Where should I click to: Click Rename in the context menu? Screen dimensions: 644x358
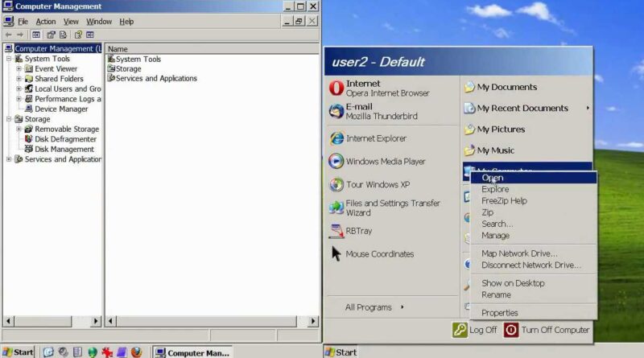[533, 294]
